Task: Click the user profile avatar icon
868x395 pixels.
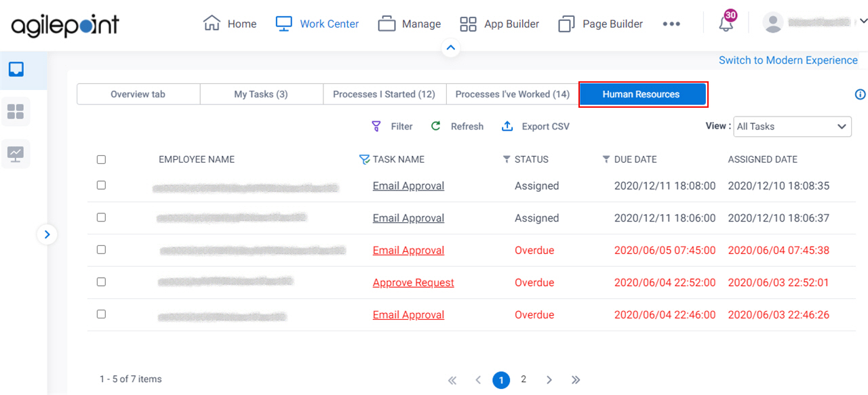Action: [x=773, y=22]
